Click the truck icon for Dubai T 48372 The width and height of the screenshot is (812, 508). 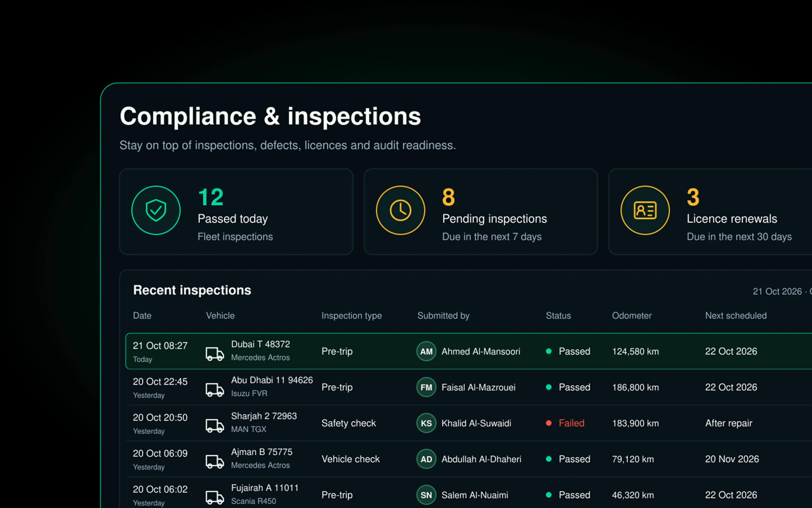coord(215,354)
